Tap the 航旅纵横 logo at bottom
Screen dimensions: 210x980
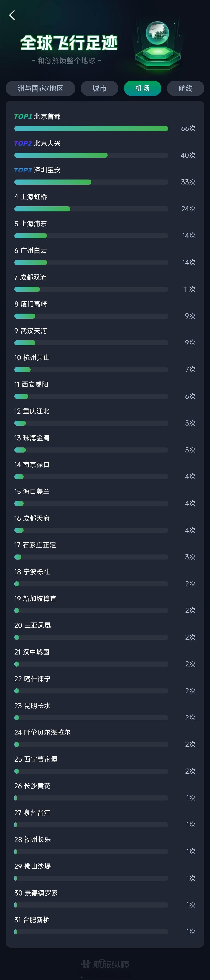click(x=105, y=964)
